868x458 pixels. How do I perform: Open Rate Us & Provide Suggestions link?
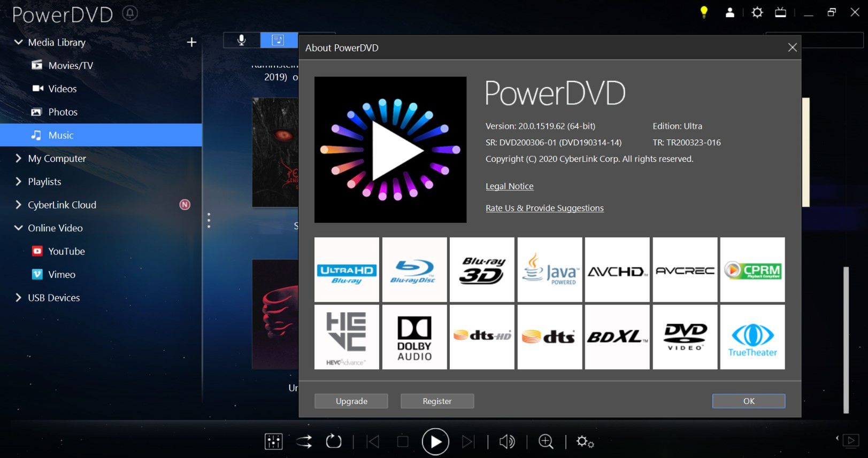click(544, 208)
